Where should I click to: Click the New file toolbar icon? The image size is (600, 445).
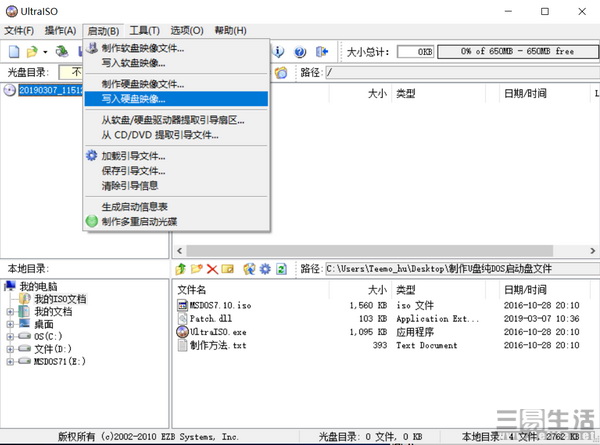(14, 51)
